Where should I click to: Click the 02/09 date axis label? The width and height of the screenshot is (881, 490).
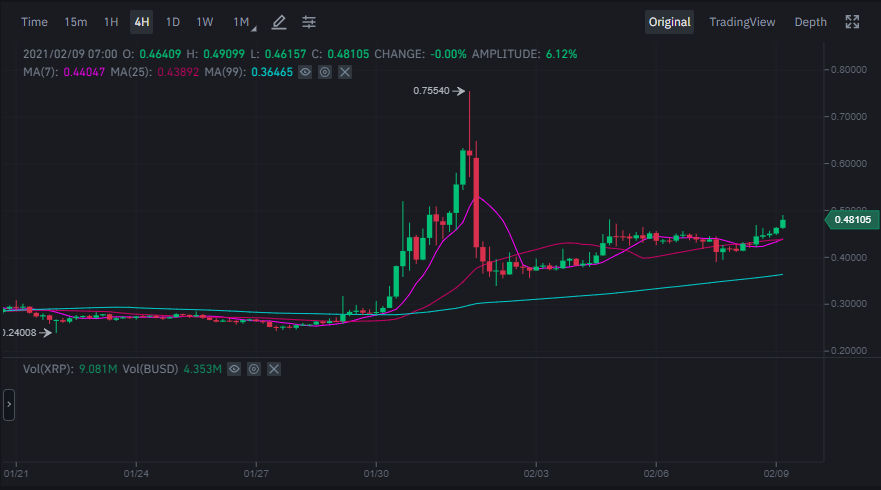[776, 474]
